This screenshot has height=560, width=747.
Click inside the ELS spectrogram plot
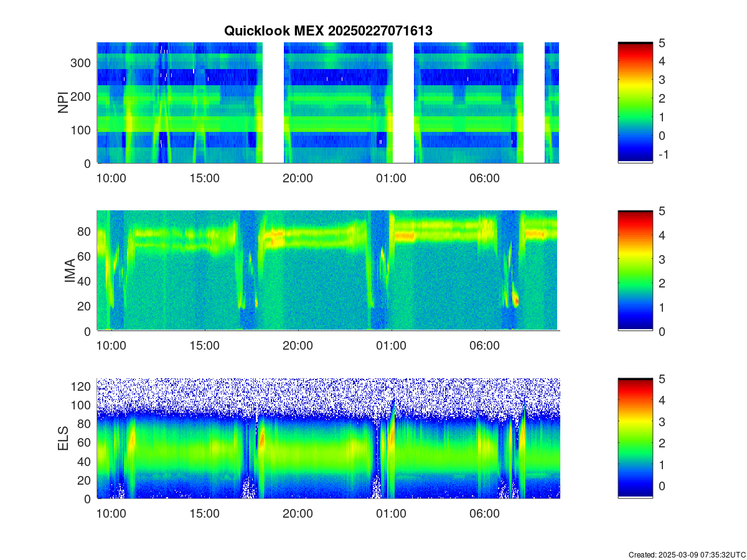pos(328,438)
